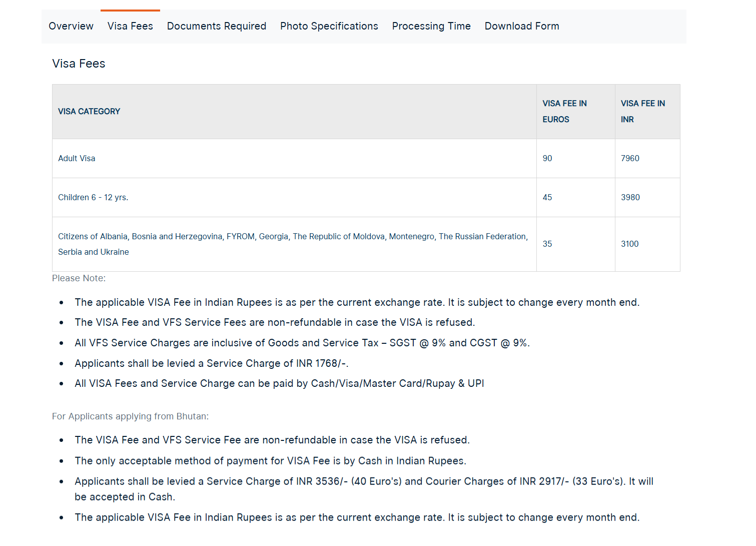Image resolution: width=756 pixels, height=546 pixels.
Task: Go to the Processing Time tab
Action: 431,26
